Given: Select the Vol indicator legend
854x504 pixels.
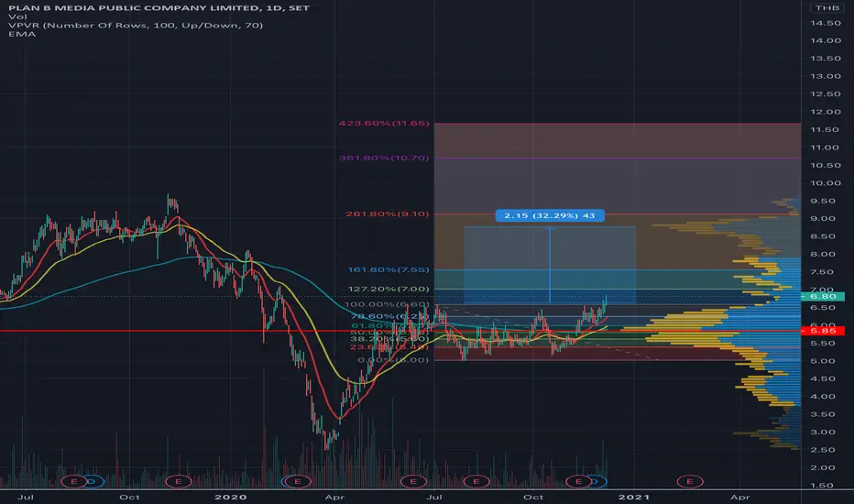Looking at the screenshot, I should click(17, 16).
